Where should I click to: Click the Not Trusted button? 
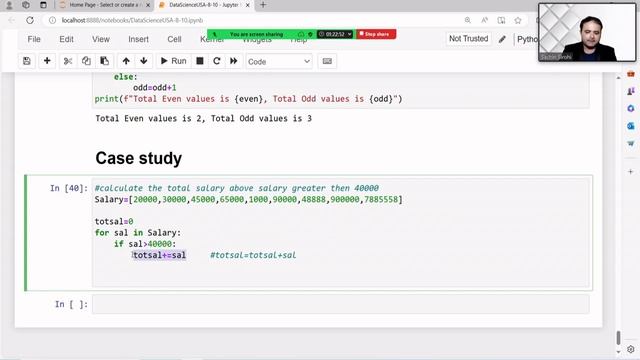[469, 39]
